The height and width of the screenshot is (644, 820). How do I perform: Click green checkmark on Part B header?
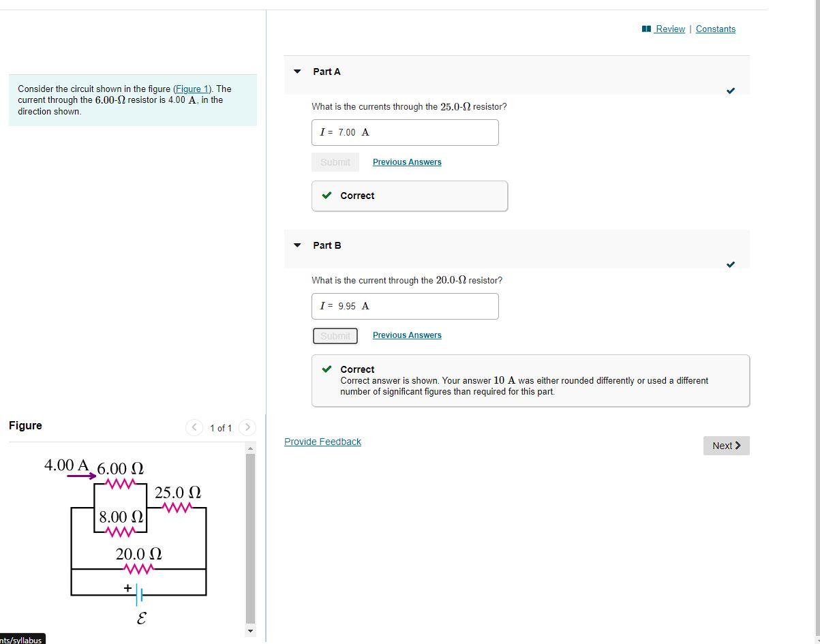pos(730,264)
